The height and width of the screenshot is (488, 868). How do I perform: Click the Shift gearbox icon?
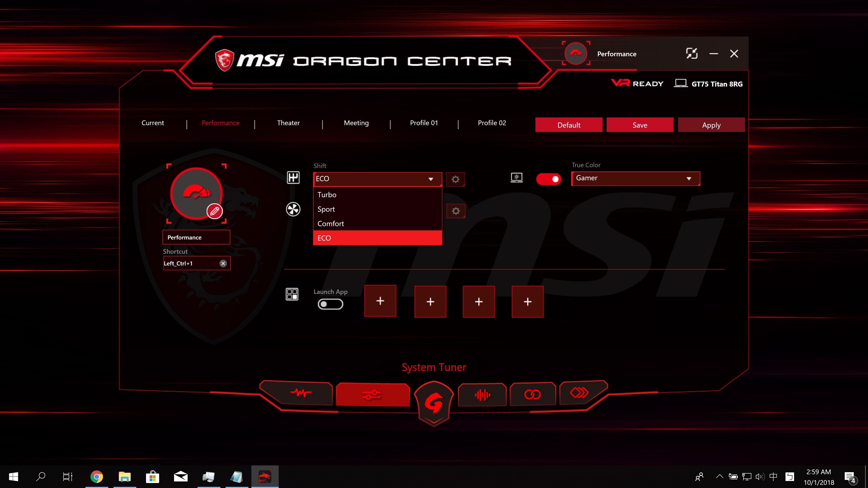tap(293, 178)
